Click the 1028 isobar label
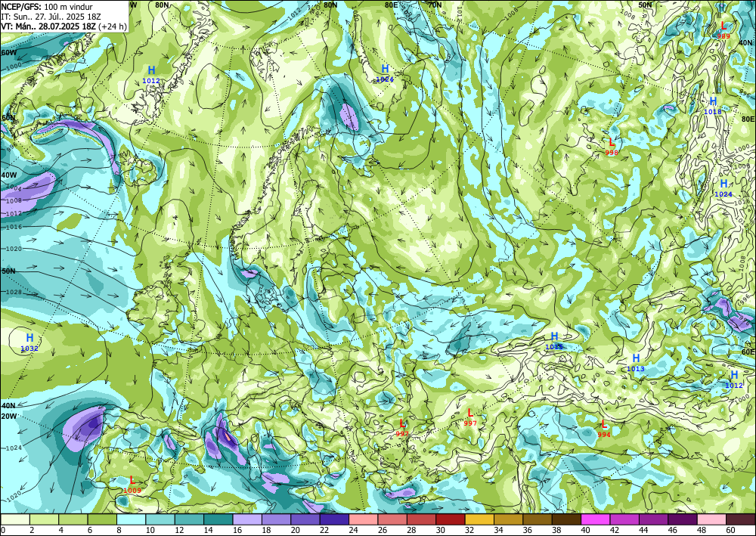 [x=14, y=293]
